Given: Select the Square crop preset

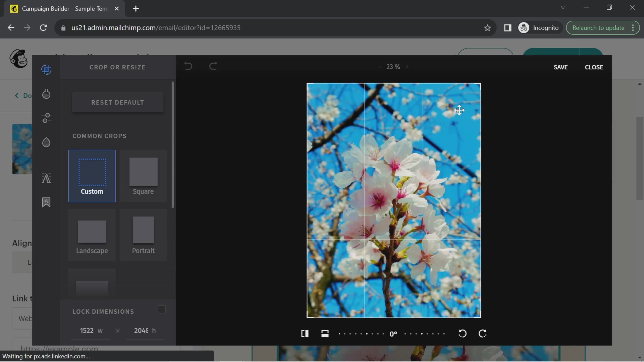Looking at the screenshot, I should (143, 176).
